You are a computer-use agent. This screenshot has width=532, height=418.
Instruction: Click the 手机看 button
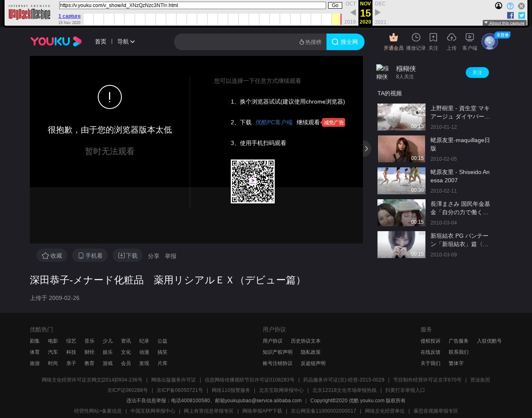point(90,256)
